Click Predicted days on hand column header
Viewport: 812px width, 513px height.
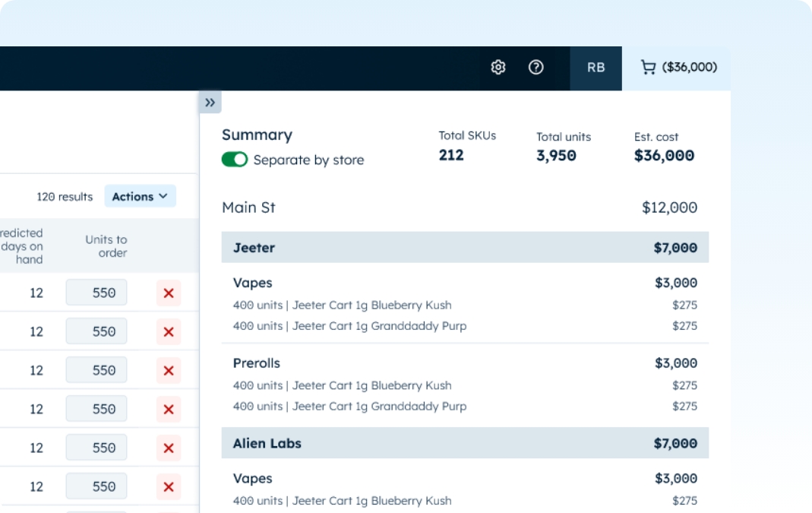click(x=21, y=246)
